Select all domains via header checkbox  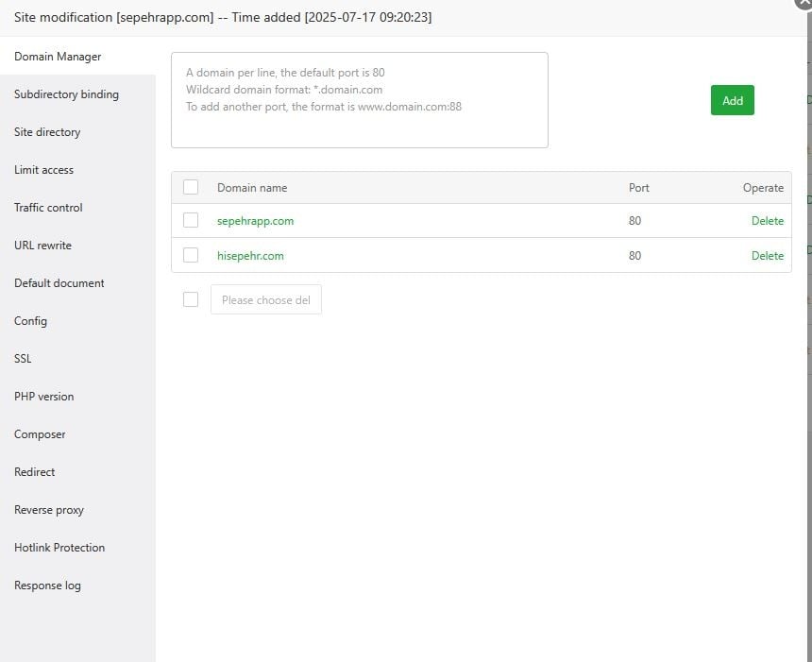(191, 187)
